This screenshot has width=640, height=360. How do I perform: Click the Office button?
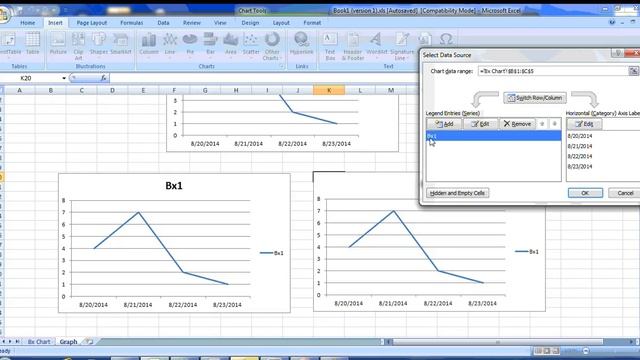click(x=3, y=15)
